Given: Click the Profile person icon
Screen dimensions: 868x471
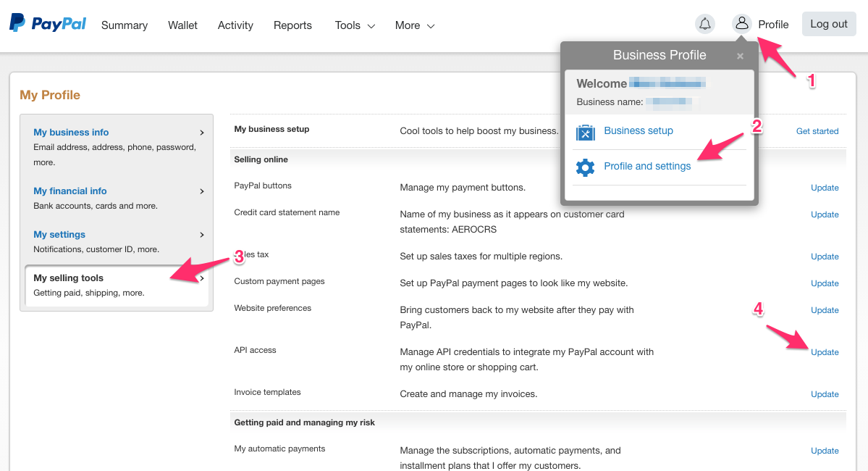Looking at the screenshot, I should 742,24.
